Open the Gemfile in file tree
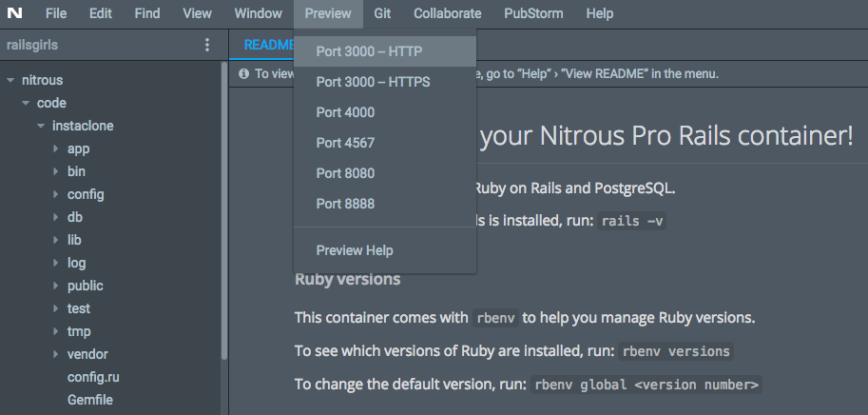The width and height of the screenshot is (868, 415). 89,401
